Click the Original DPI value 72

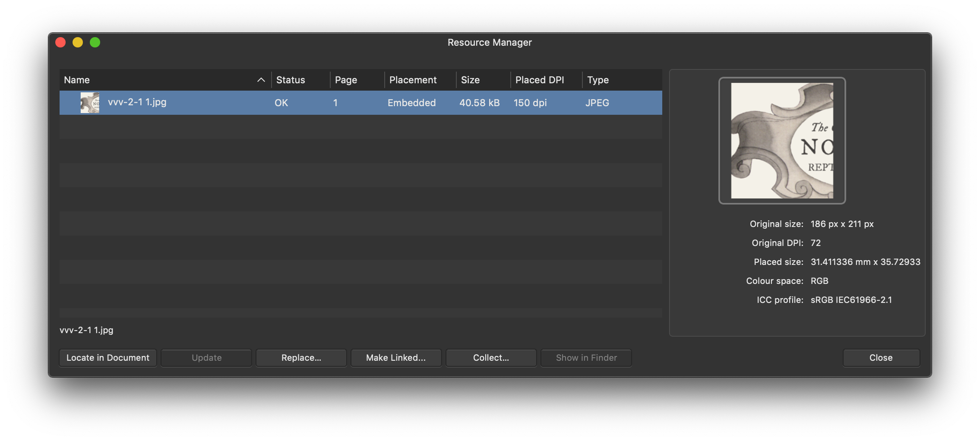pos(816,243)
